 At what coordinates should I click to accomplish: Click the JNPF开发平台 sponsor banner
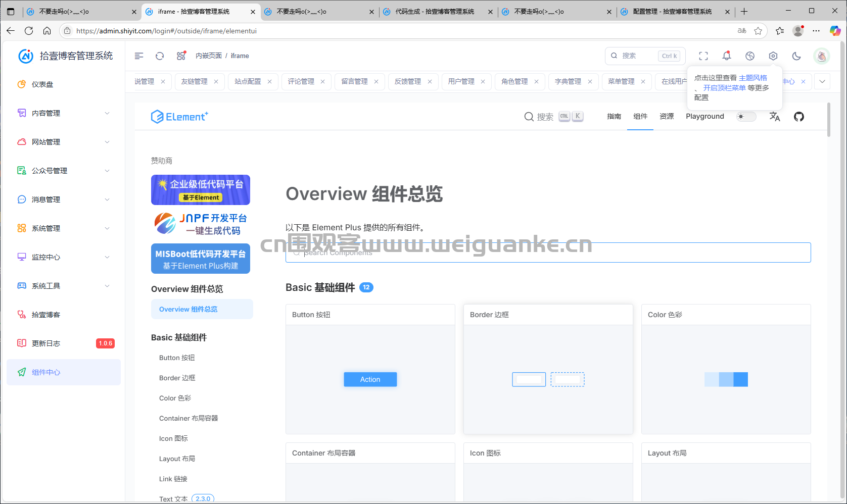coord(201,224)
